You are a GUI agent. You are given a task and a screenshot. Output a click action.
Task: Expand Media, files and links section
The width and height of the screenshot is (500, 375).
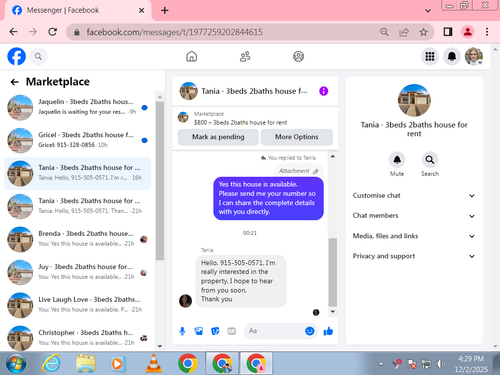[x=414, y=236]
